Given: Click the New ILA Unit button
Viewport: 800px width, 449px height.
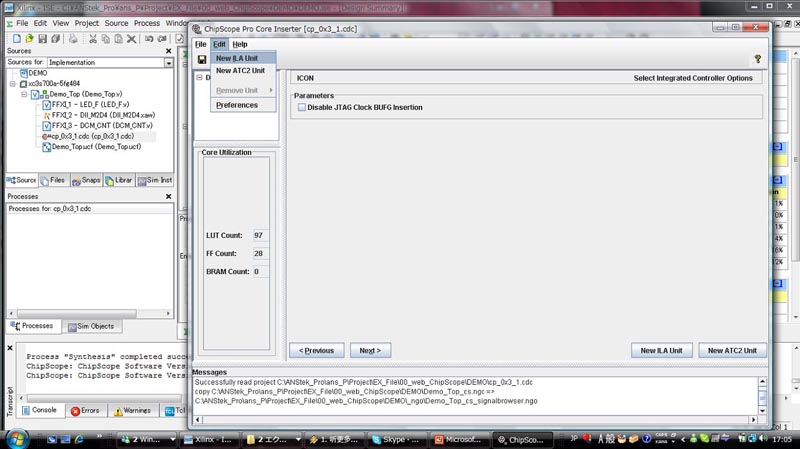Looking at the screenshot, I should tap(662, 351).
